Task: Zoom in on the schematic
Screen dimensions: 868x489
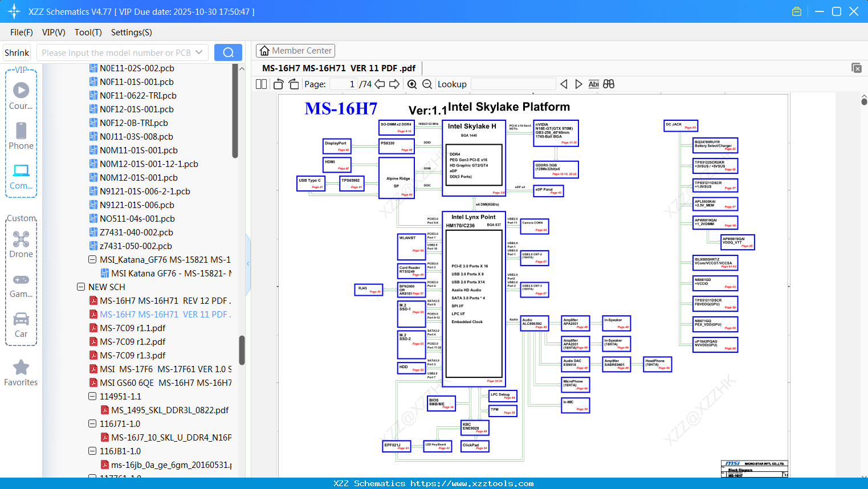Action: click(412, 84)
